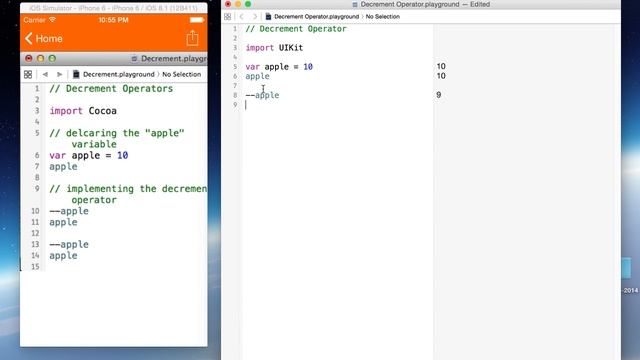This screenshot has width=640, height=360.
Task: Click the 'import UIKit' line
Action: 274,48
